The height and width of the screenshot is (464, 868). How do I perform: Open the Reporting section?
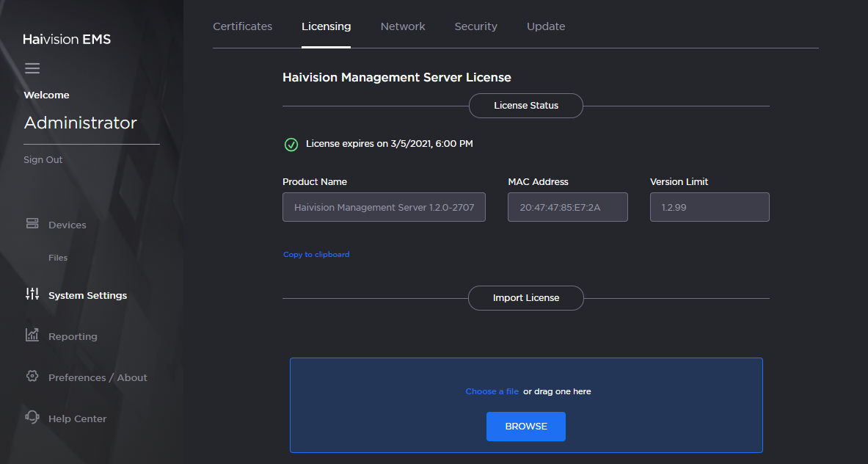[73, 336]
